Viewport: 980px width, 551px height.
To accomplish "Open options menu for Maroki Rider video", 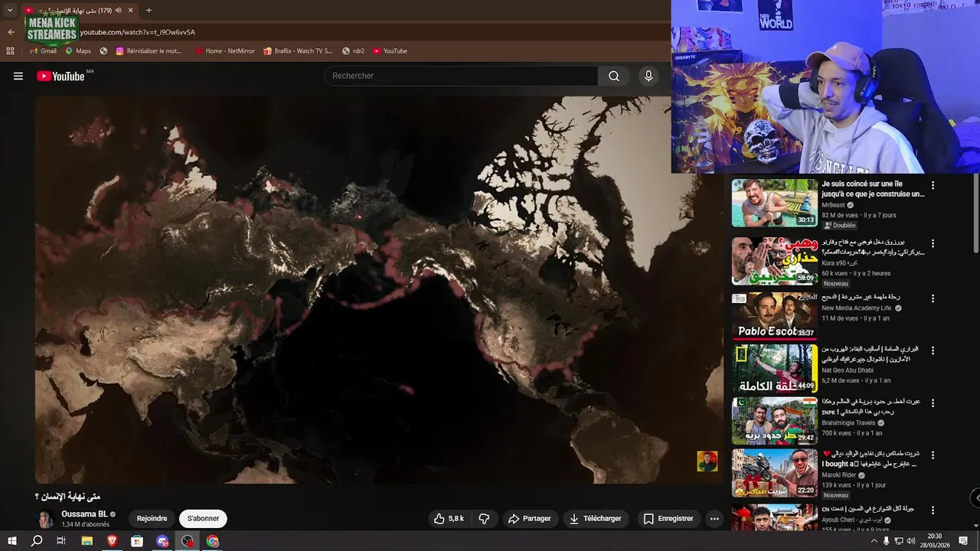I will click(933, 455).
